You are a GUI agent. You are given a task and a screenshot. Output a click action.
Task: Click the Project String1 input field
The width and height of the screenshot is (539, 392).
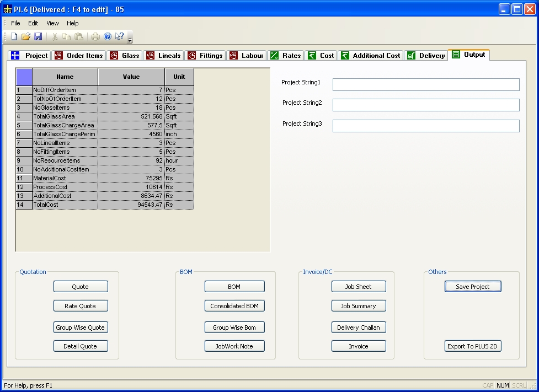point(425,84)
